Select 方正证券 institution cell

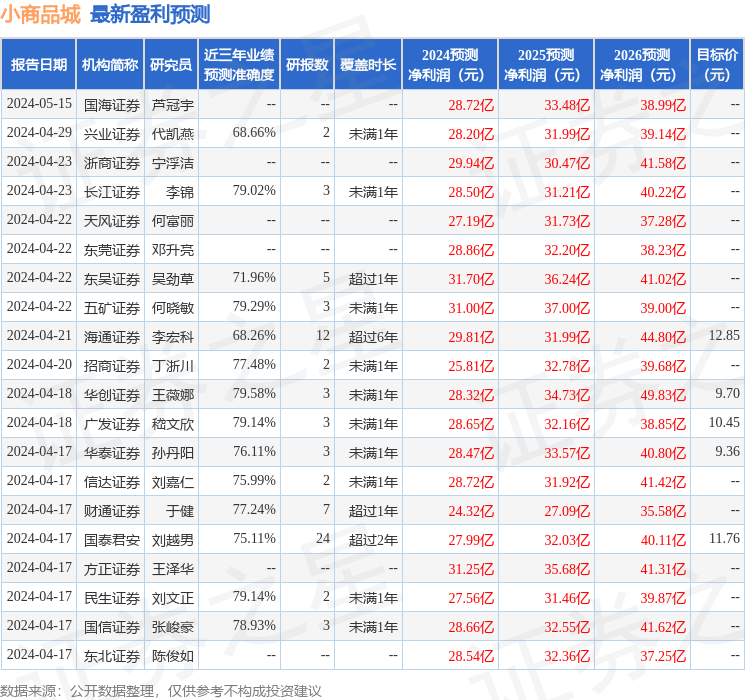[112, 569]
